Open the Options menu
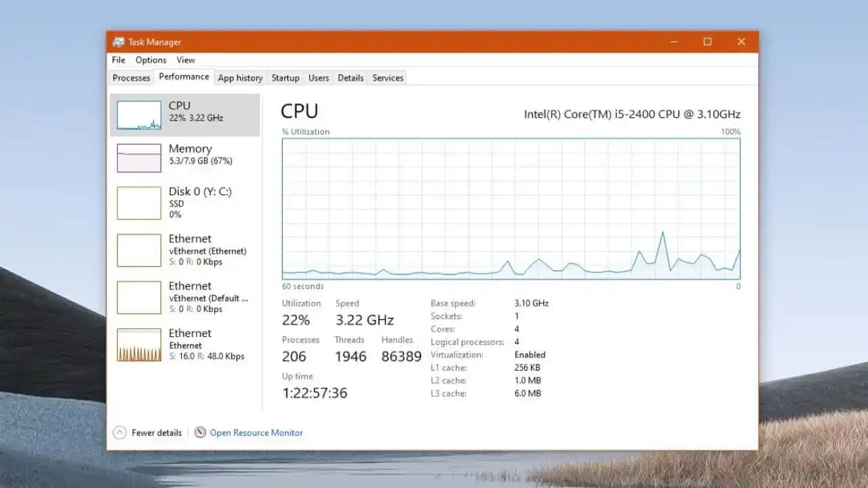 pyautogui.click(x=151, y=60)
